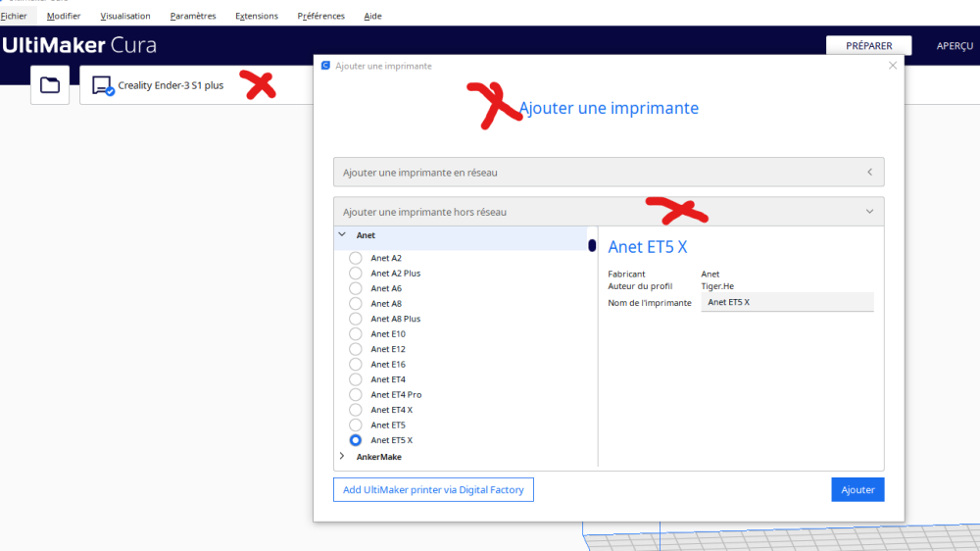Click the Creality Ender-3 S1 plus printer icon

click(103, 85)
